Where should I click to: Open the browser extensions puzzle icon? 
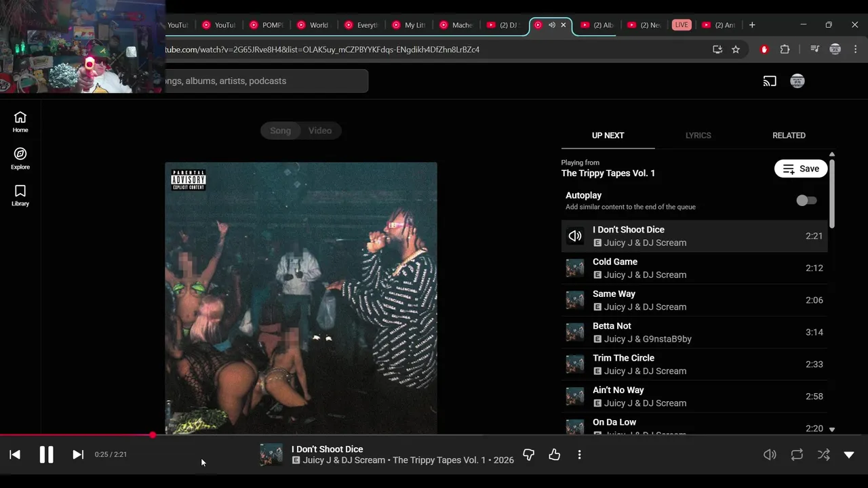[785, 49]
